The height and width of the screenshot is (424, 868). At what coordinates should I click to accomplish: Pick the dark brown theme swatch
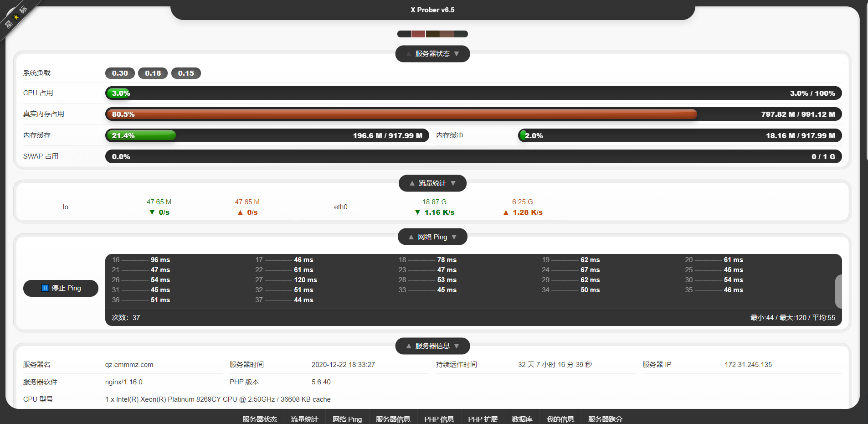click(432, 34)
